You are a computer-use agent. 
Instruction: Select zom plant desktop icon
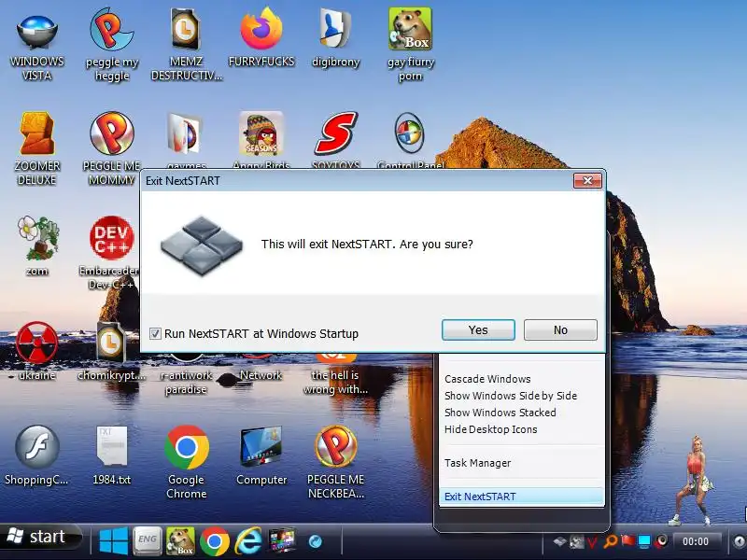pos(37,245)
